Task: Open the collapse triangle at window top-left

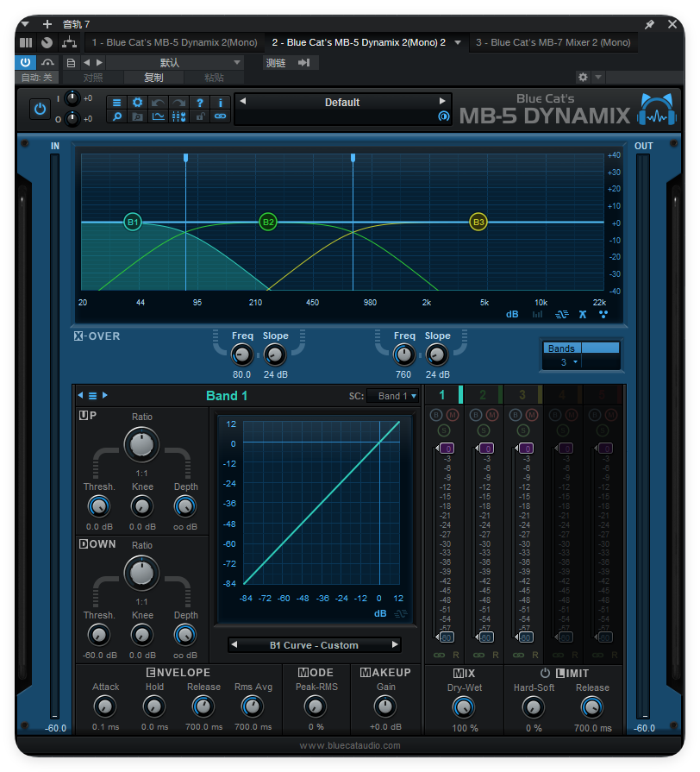Action: (25, 23)
